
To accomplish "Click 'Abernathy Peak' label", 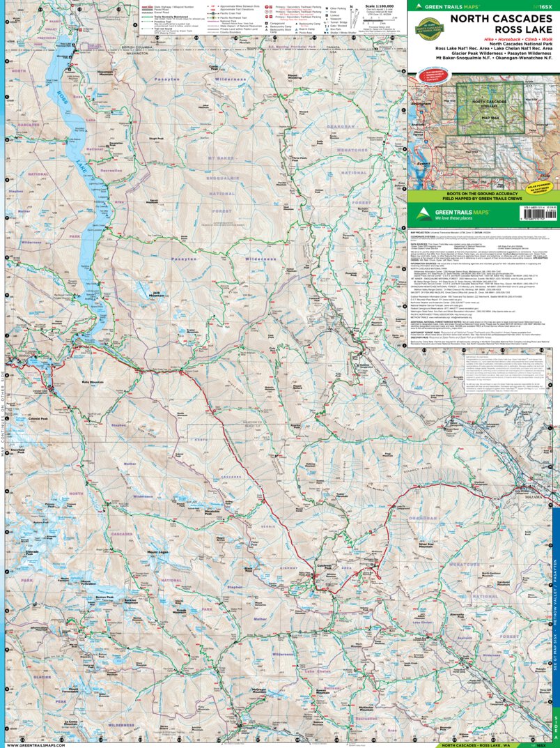I will [x=456, y=614].
